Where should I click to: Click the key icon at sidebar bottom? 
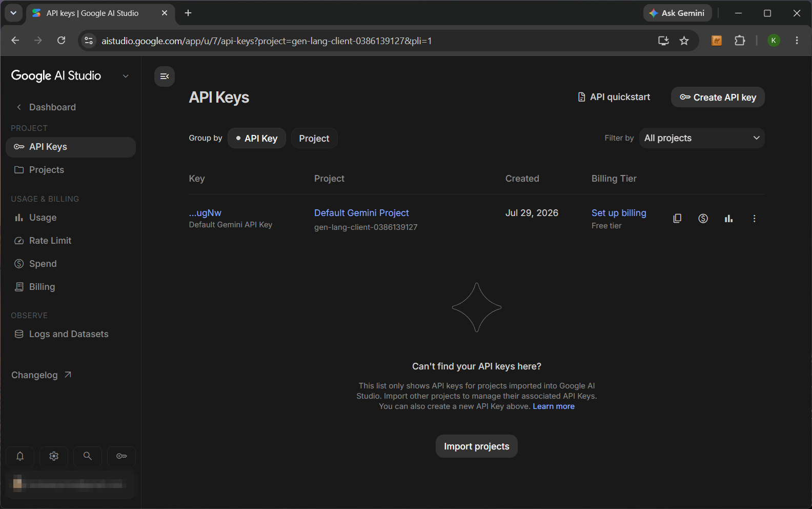[121, 456]
